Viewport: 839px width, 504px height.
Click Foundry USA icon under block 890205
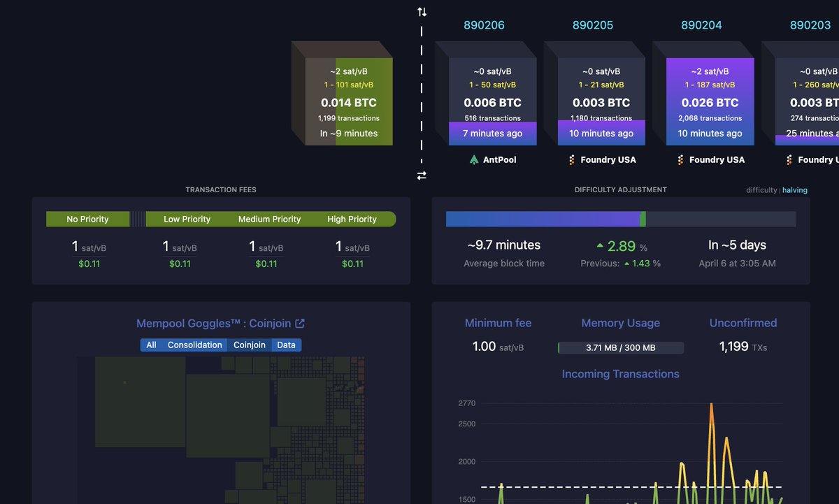[572, 160]
